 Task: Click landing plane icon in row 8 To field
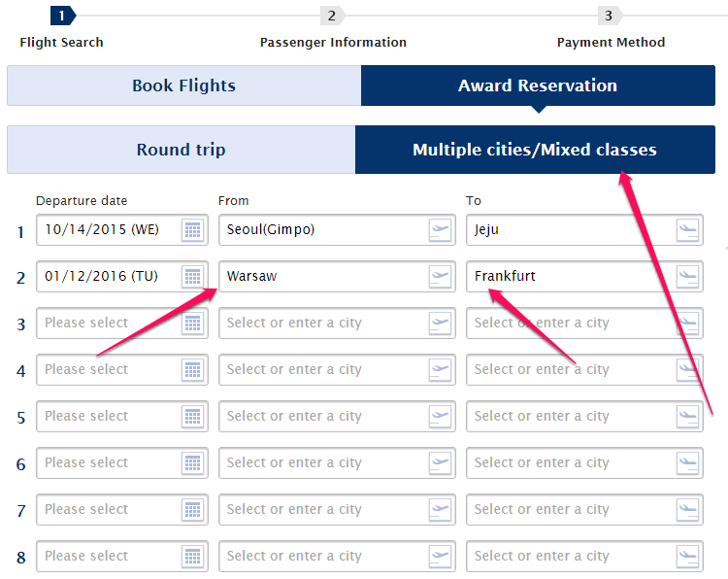(687, 557)
